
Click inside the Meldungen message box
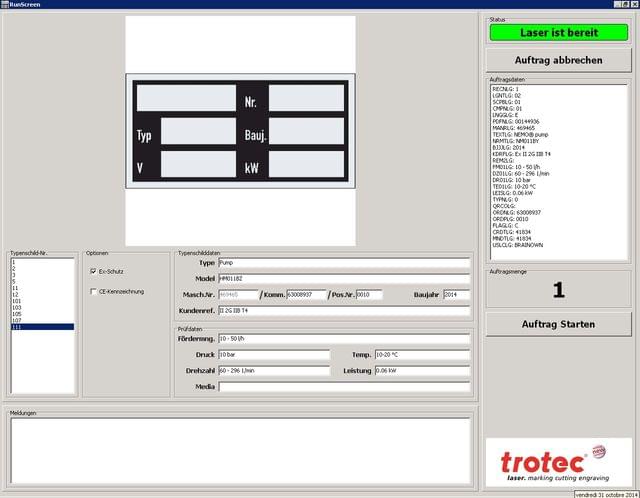tap(240, 450)
